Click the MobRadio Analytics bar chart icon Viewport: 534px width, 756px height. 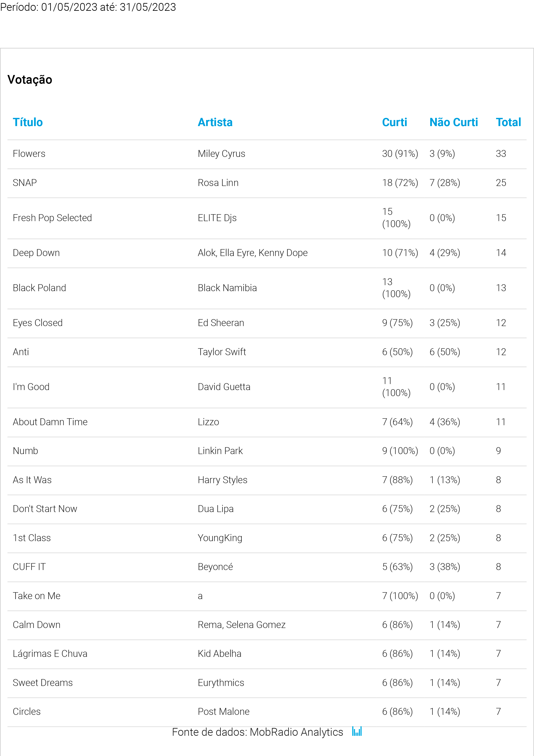(x=357, y=731)
